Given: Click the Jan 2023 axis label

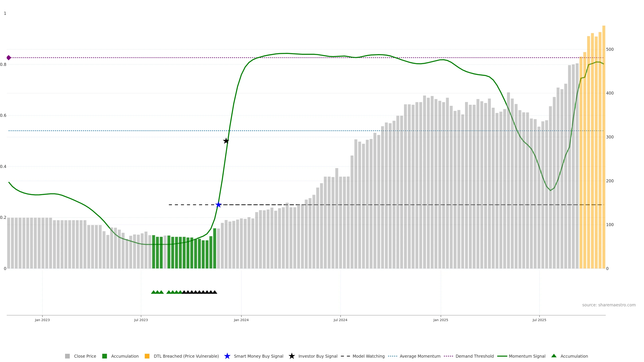Looking at the screenshot, I should (42, 320).
